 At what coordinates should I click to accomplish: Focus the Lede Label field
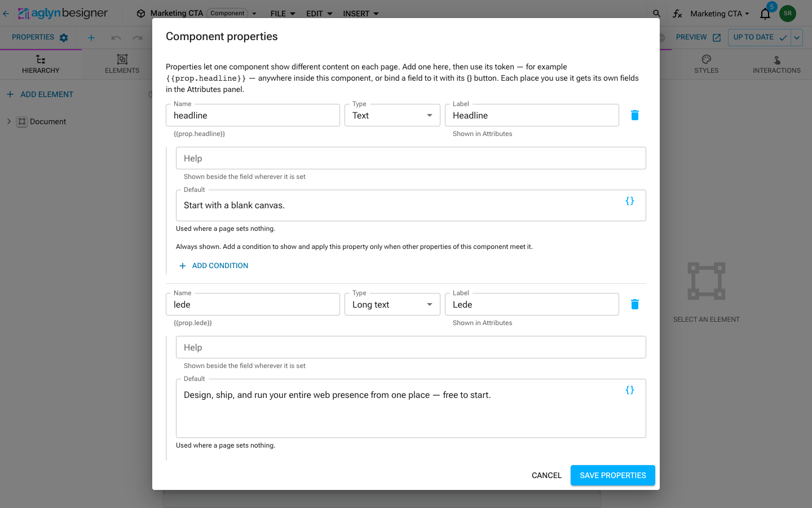coord(532,304)
